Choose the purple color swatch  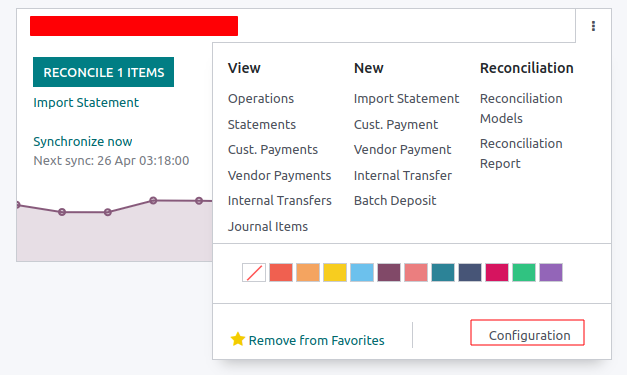click(551, 273)
